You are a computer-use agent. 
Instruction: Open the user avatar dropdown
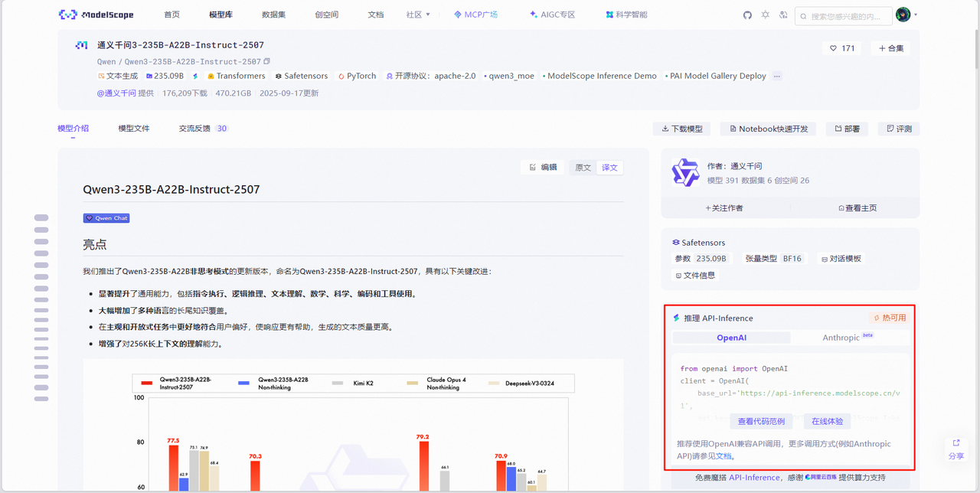906,15
